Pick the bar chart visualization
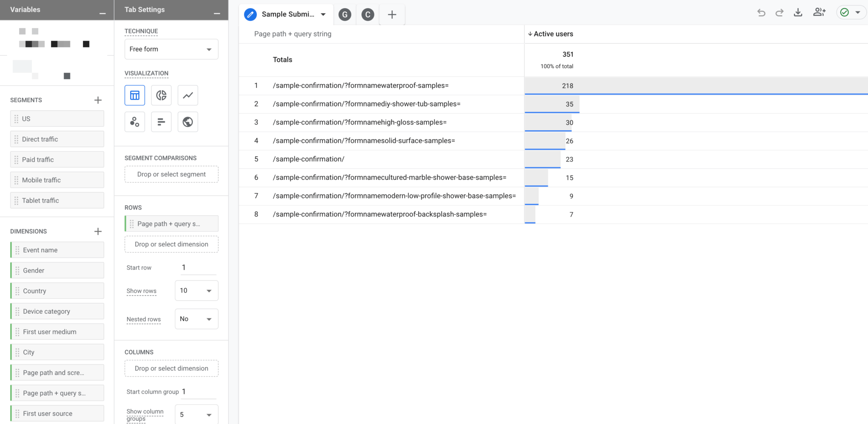Viewport: 868px width, 424px height. click(x=161, y=122)
